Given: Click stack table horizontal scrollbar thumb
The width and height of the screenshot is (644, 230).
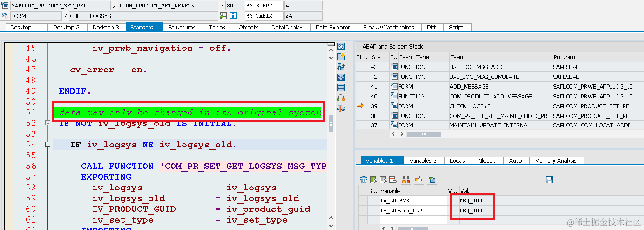Looking at the screenshot, I should (424, 134).
